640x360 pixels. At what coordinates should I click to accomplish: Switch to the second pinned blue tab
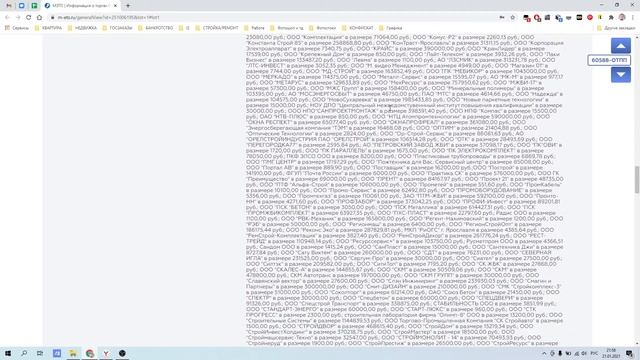coord(22,6)
